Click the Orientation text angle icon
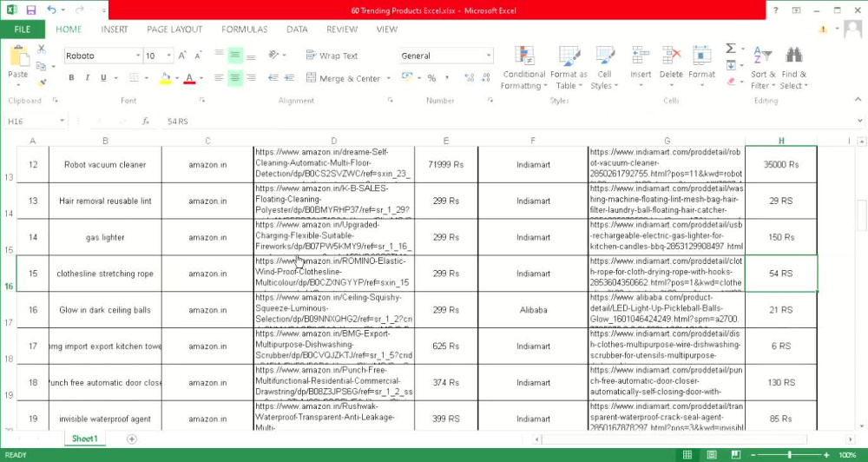This screenshot has width=868, height=462. pos(273,56)
